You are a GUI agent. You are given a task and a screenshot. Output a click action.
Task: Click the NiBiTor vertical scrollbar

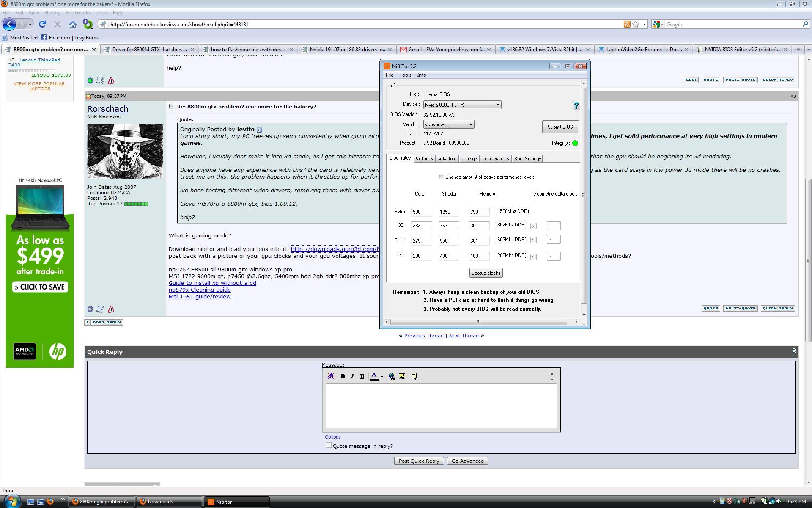(584, 195)
